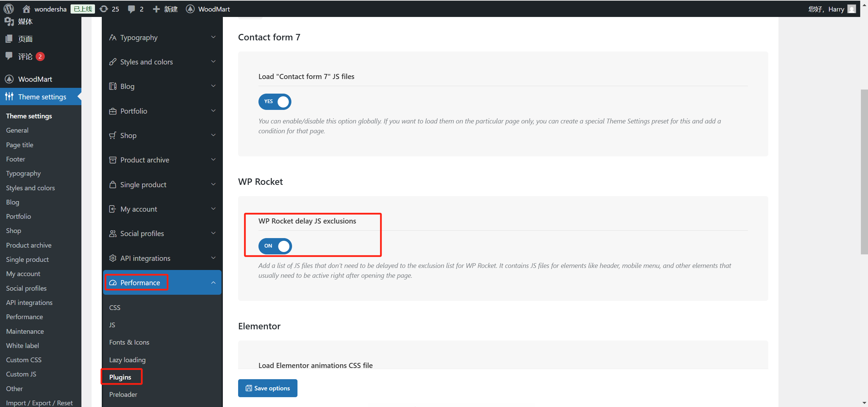This screenshot has height=407, width=868.
Task: Expand API integrations section arrow
Action: 213,258
